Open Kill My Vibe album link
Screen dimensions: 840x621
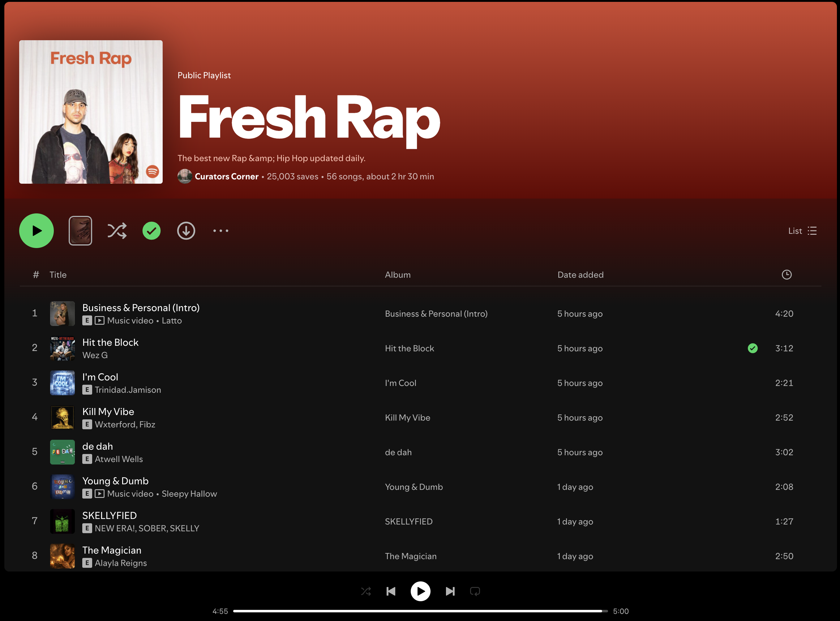coord(407,418)
